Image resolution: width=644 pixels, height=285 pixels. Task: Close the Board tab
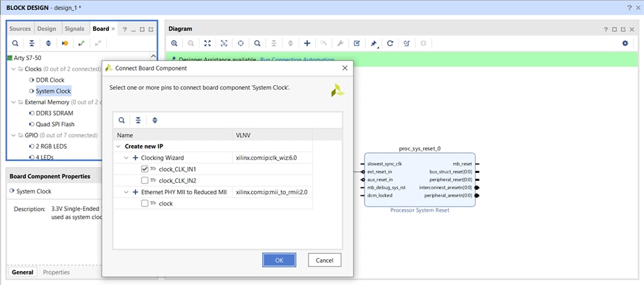114,29
